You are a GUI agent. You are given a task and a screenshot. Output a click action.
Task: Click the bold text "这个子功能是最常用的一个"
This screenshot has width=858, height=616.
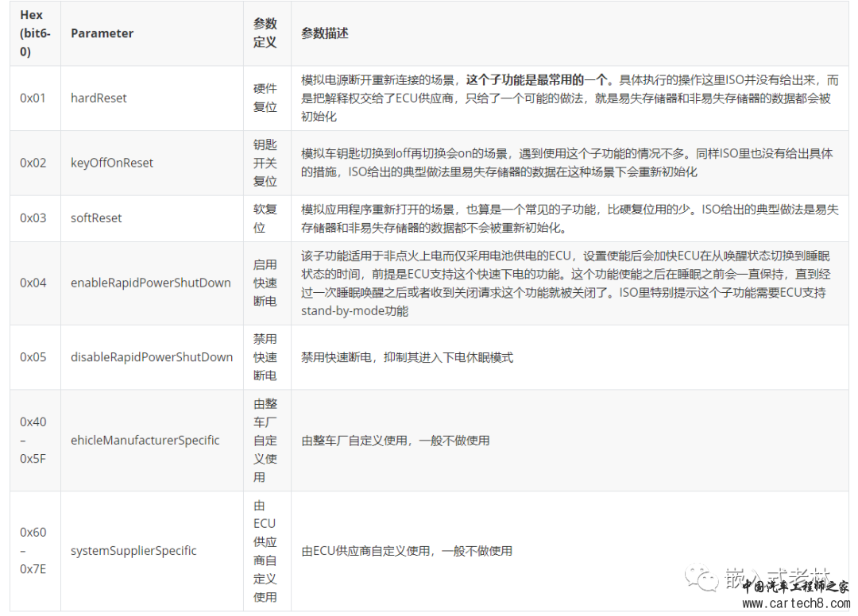(x=537, y=80)
